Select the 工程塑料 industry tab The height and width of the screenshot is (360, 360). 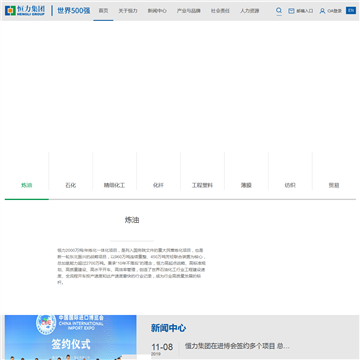tap(202, 185)
